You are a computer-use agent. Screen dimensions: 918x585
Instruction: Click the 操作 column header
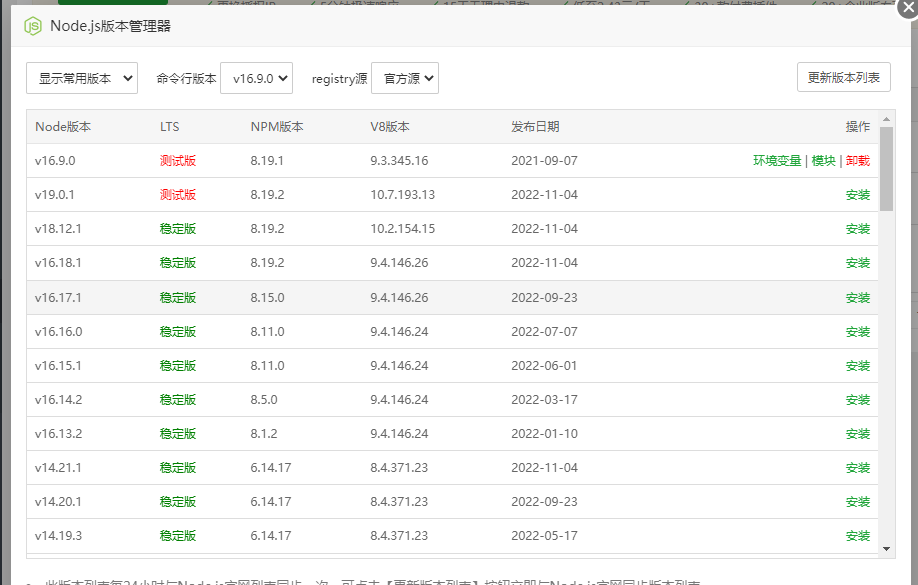(x=858, y=126)
